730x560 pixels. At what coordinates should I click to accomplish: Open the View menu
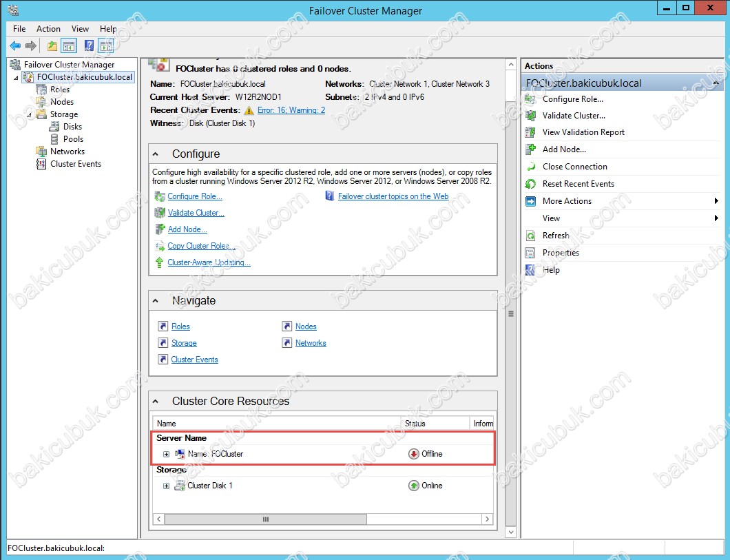[80, 29]
